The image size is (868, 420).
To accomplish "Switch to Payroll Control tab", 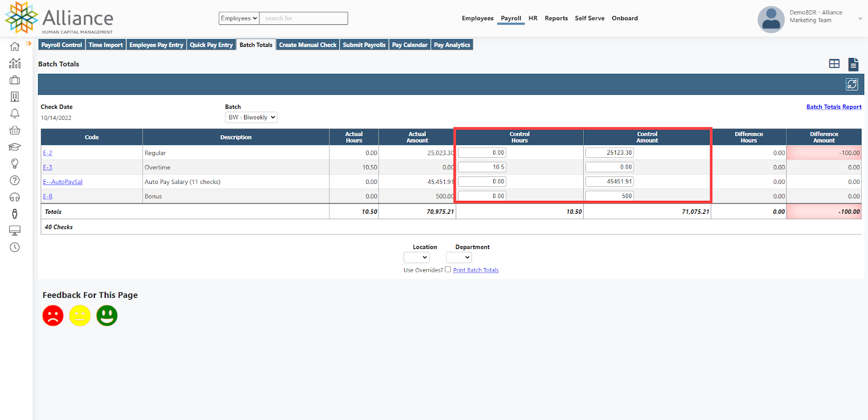I will point(61,45).
